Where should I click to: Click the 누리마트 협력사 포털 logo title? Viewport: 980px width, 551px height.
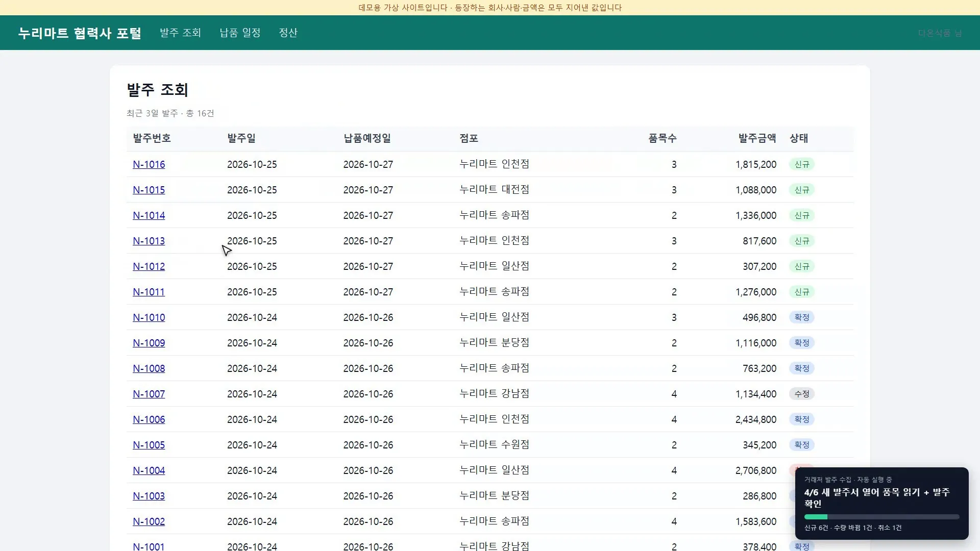point(80,33)
